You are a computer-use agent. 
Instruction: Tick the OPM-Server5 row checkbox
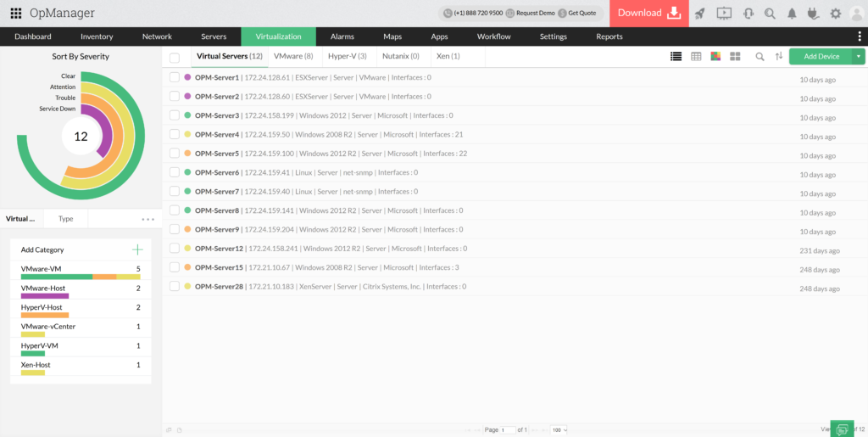(x=175, y=154)
